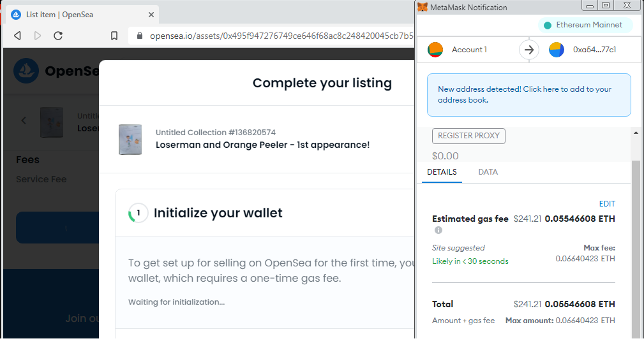The height and width of the screenshot is (341, 644).
Task: Click the lock icon in the address bar
Action: click(140, 36)
